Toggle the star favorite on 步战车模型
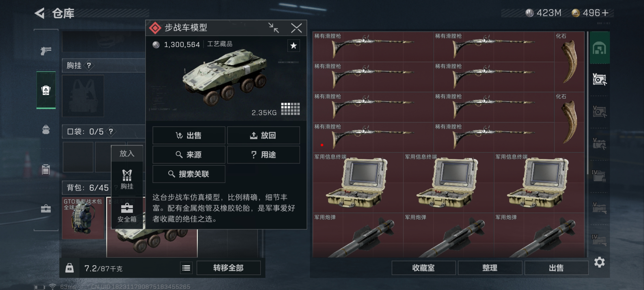 click(293, 46)
